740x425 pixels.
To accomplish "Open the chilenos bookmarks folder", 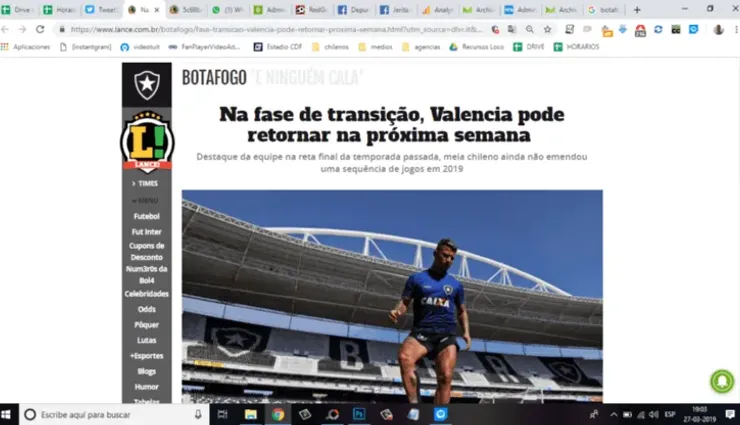I will [x=330, y=47].
